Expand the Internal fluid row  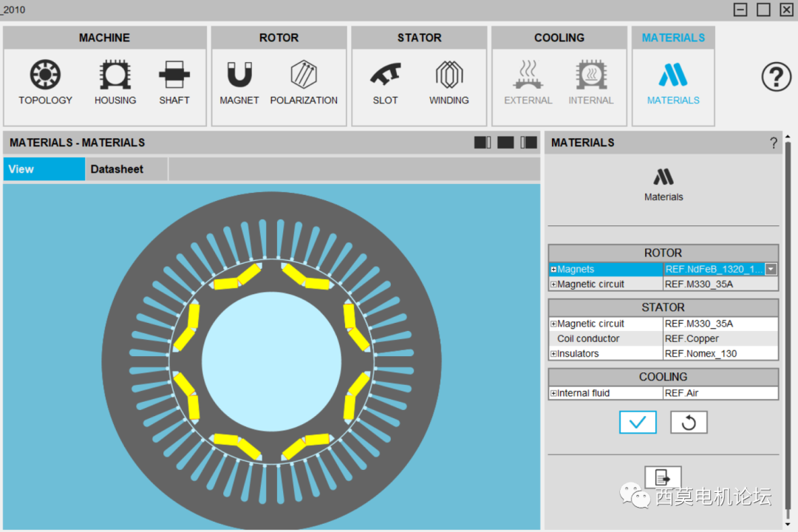553,393
